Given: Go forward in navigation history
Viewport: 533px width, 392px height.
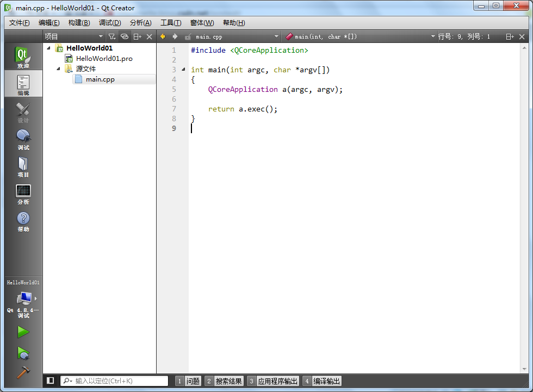Looking at the screenshot, I should coord(175,36).
